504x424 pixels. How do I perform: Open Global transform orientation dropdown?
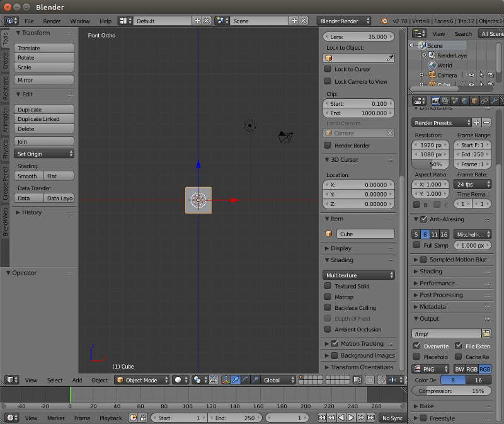click(x=278, y=380)
